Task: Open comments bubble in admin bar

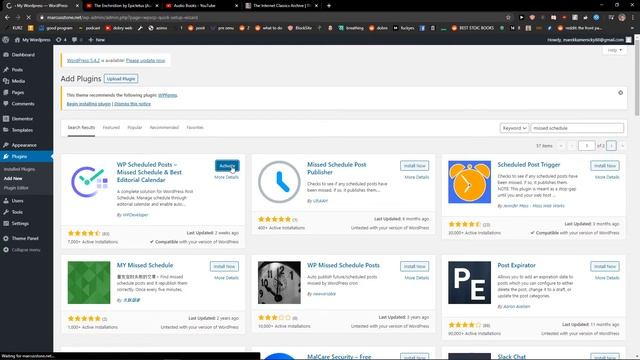Action: 77,40
